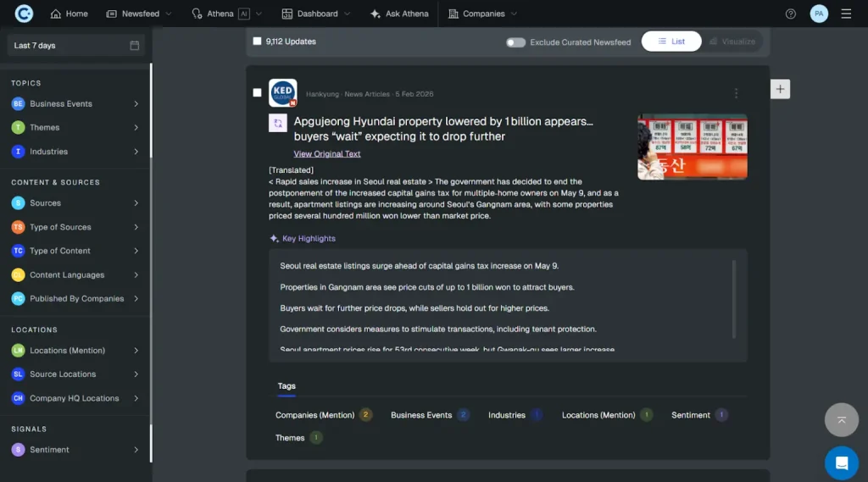The height and width of the screenshot is (482, 868).
Task: Open the hamburger menu in top bar
Action: coord(846,14)
